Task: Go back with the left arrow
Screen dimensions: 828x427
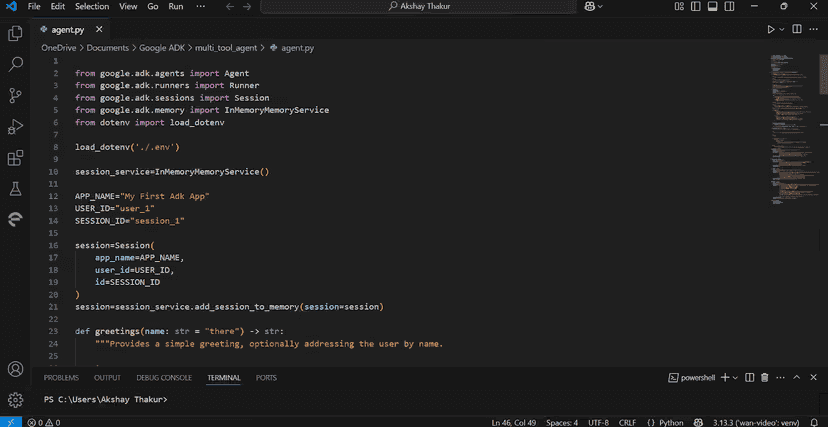Action: (229, 6)
